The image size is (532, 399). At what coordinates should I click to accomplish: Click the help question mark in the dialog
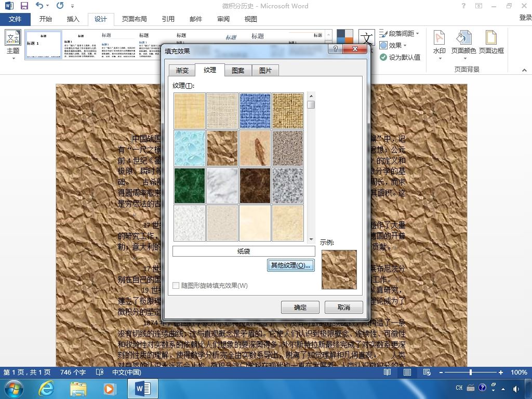[335, 49]
